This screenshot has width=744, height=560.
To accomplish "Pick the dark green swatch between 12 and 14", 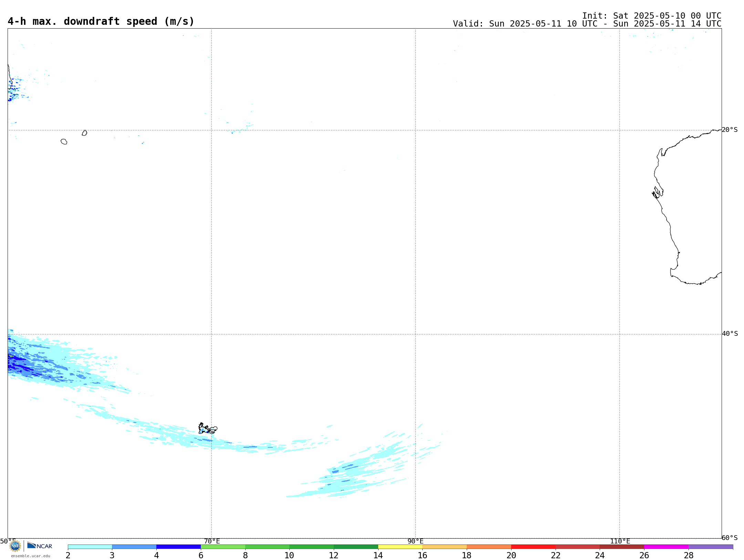I will (356, 547).
